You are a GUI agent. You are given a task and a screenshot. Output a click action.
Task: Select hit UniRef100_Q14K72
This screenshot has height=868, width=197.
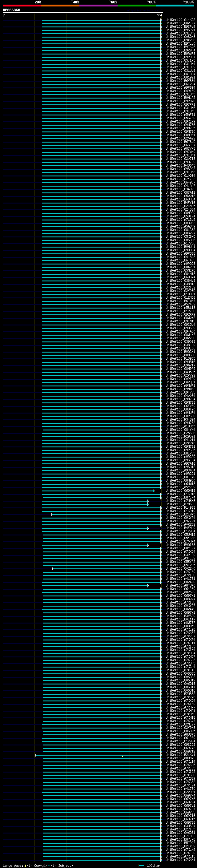[180, 20]
